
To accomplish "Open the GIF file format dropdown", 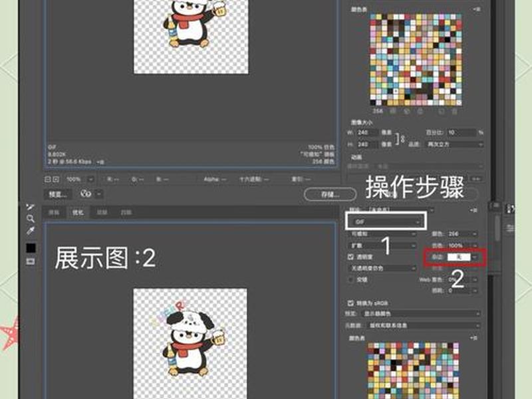I will [x=386, y=221].
